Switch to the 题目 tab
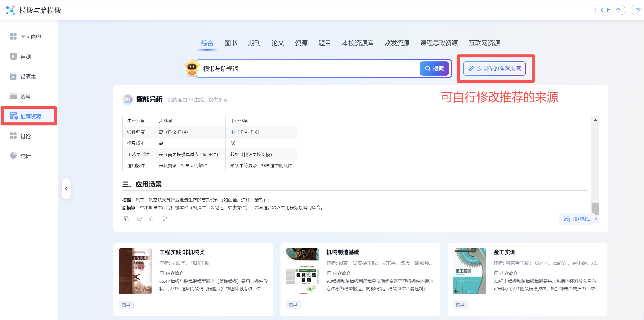The image size is (644, 320). coord(325,43)
